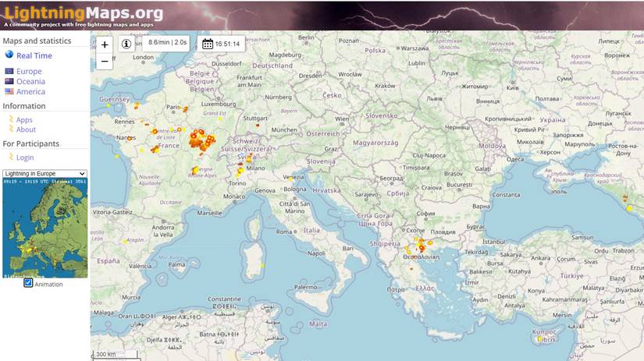
Task: Click the Oceania flag icon
Action: [9, 81]
